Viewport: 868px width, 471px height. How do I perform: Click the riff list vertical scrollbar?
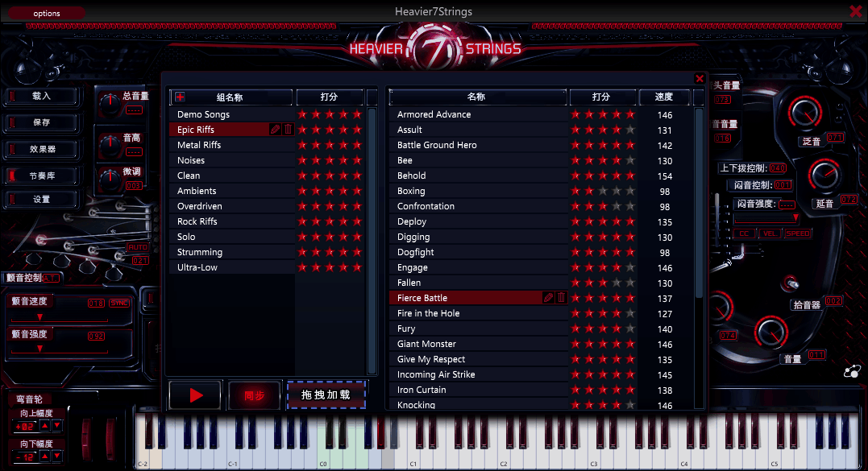(699, 202)
